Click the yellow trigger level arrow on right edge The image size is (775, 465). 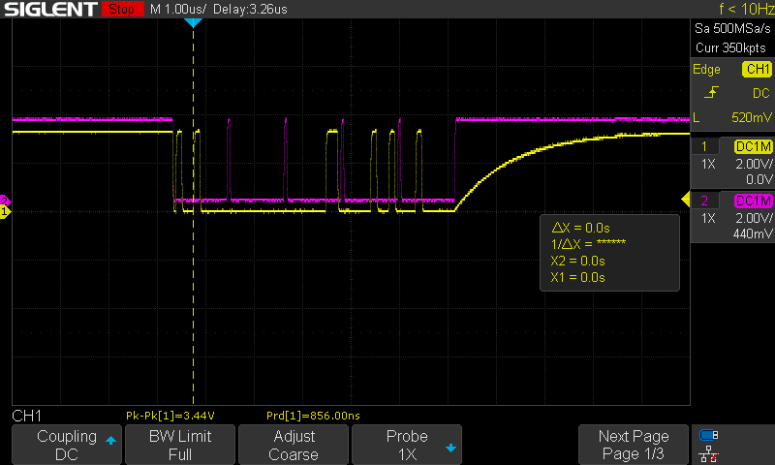point(686,200)
